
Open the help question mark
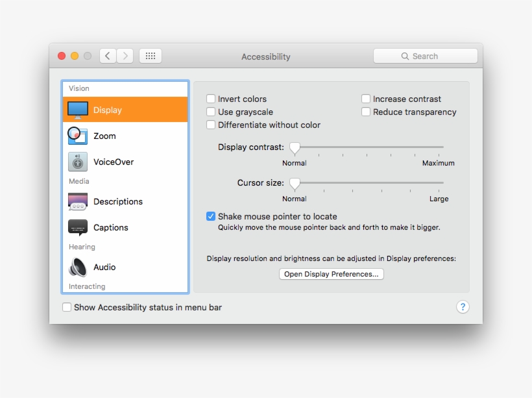click(x=463, y=306)
